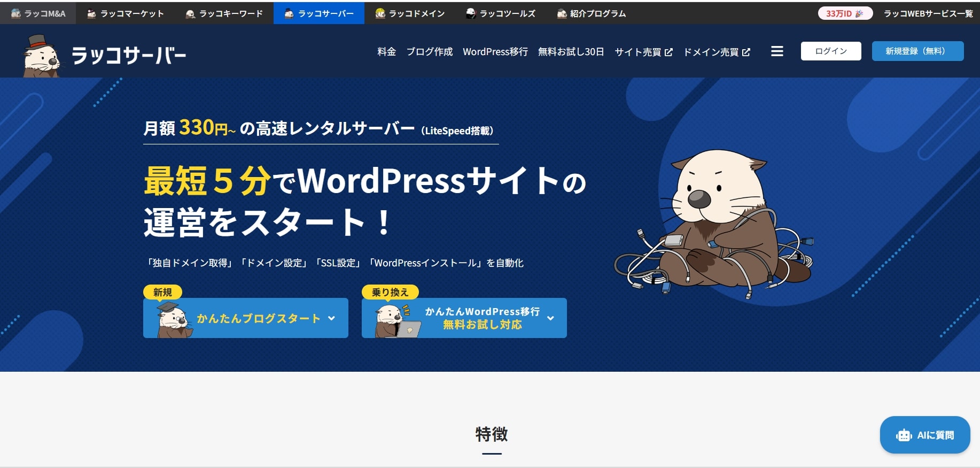The height and width of the screenshot is (468, 980).
Task: Expand かんたんブログスタート dropdown button
Action: tap(246, 318)
